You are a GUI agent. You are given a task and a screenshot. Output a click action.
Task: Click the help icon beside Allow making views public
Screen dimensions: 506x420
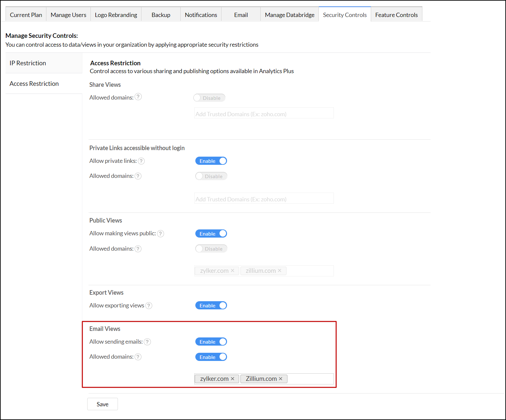click(160, 233)
